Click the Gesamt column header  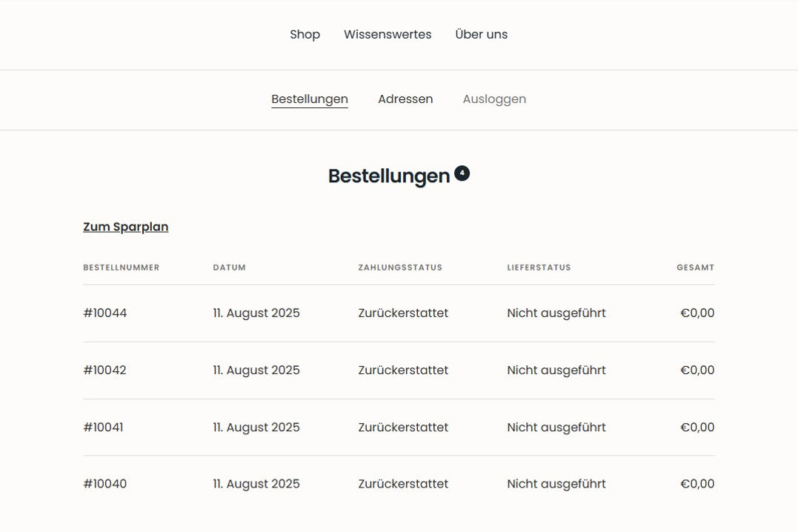click(695, 267)
